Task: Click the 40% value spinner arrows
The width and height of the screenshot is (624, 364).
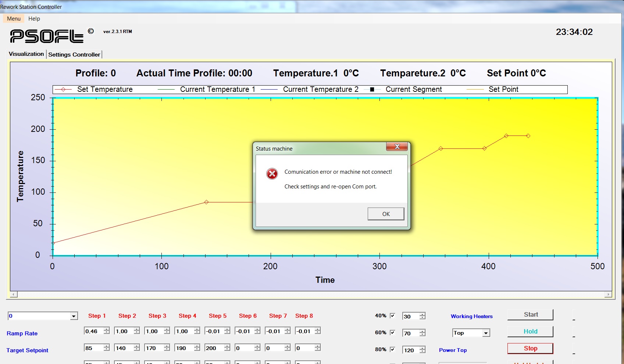Action: 422,316
